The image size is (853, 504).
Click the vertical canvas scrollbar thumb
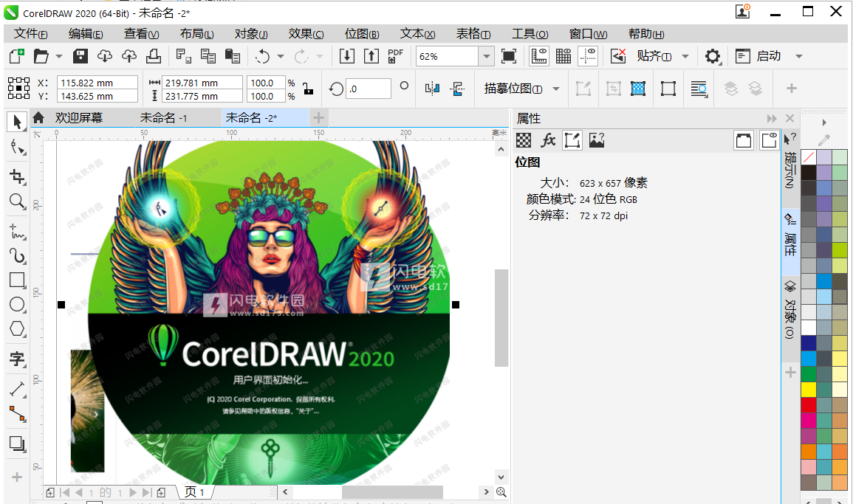coord(501,318)
